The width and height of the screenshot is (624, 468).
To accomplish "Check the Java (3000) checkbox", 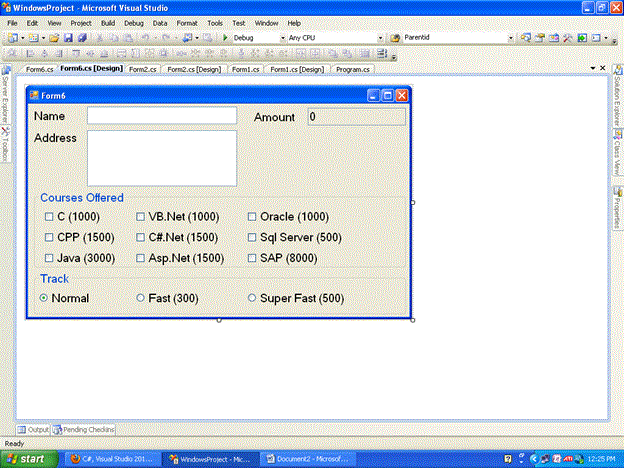I will (x=49, y=258).
